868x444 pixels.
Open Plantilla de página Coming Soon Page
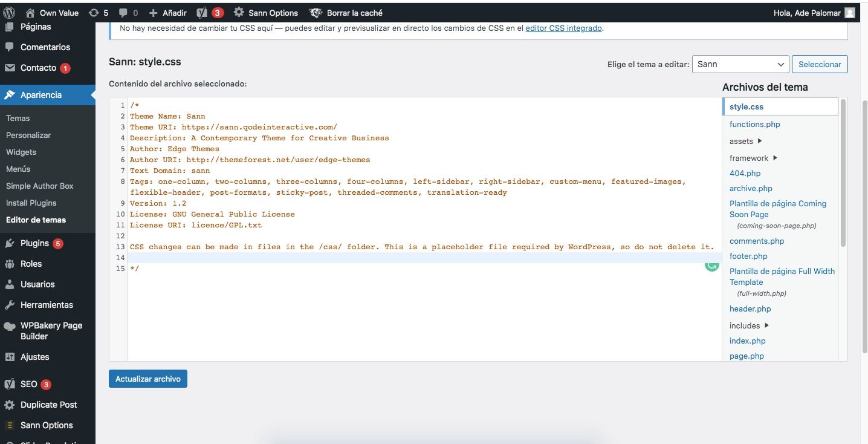coord(778,209)
